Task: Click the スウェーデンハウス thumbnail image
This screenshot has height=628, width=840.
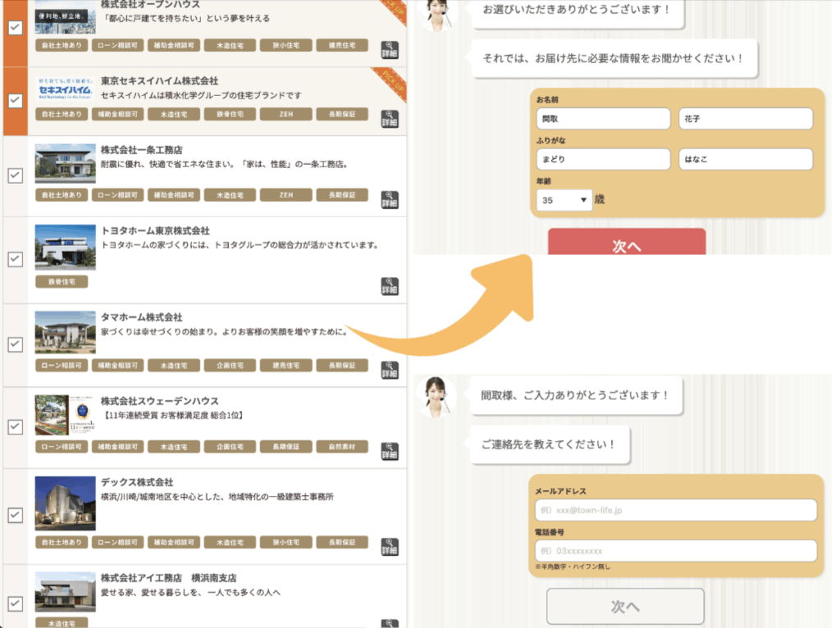Action: [66, 415]
